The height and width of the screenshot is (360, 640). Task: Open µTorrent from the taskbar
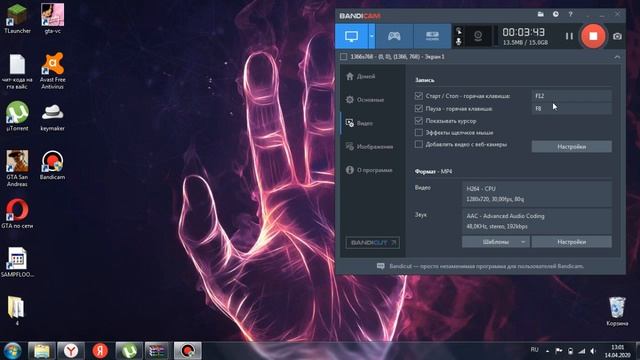pos(129,351)
